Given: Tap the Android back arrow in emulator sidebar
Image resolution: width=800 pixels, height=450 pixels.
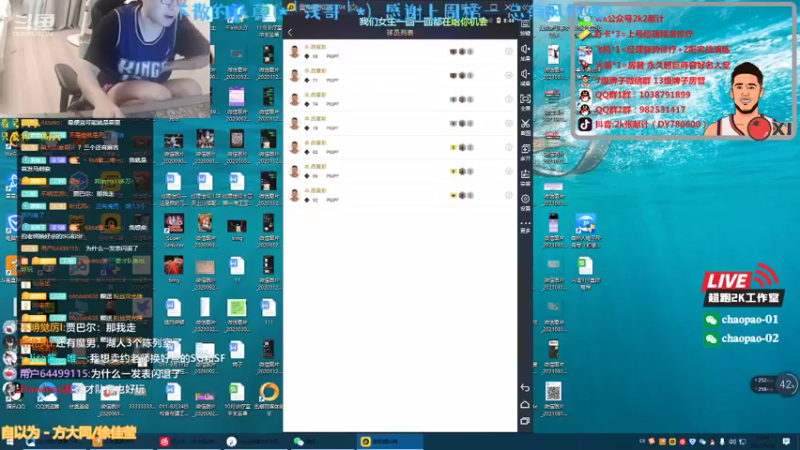Looking at the screenshot, I should 525,388.
